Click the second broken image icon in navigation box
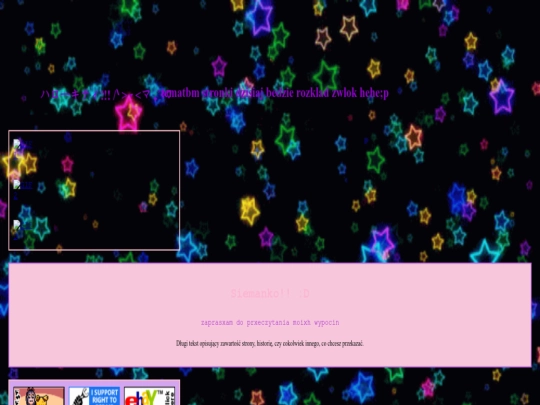 [x=17, y=184]
